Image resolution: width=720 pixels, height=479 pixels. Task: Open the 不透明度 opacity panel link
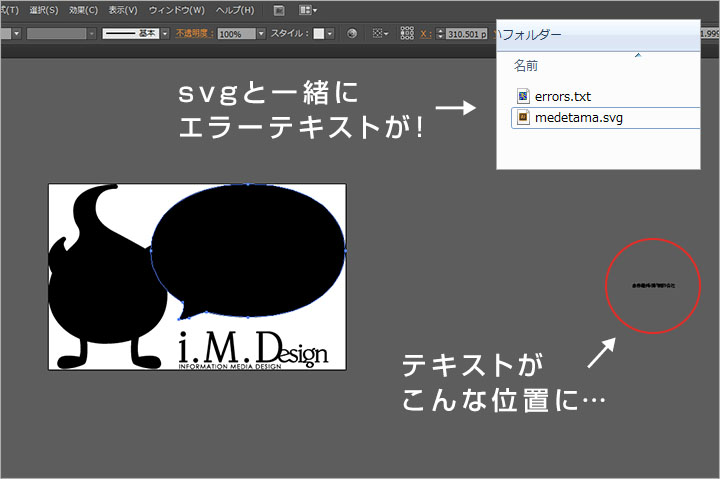[x=195, y=34]
